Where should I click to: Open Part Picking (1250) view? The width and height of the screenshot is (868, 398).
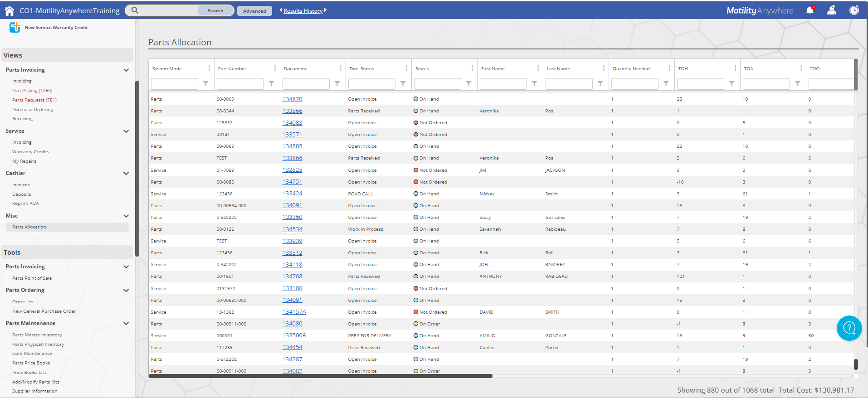(x=32, y=91)
